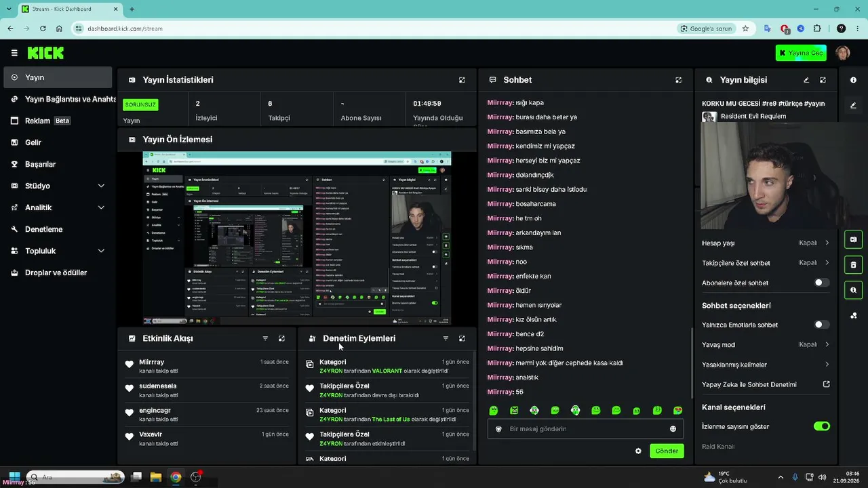Filter the Denetim Eylemleri panel

(446, 338)
